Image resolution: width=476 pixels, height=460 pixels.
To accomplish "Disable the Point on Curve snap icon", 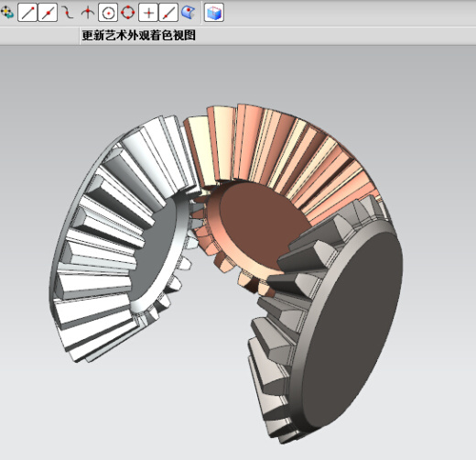I will click(x=168, y=13).
